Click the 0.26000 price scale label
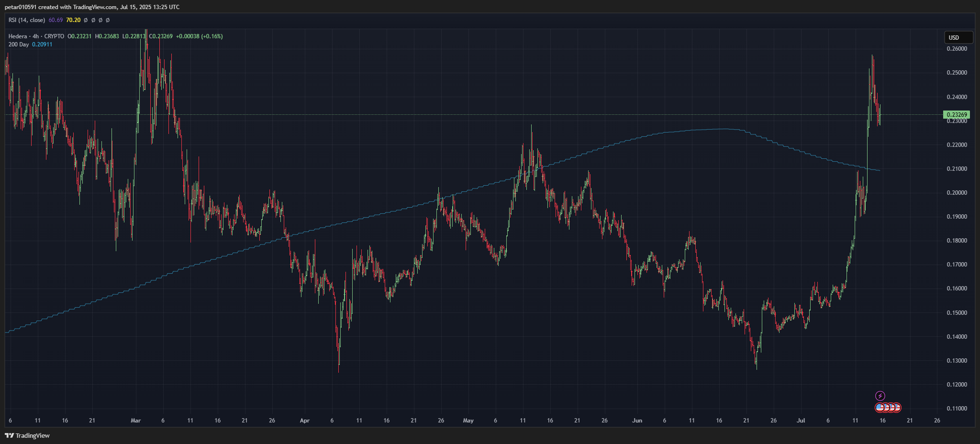980x444 pixels. (957, 49)
